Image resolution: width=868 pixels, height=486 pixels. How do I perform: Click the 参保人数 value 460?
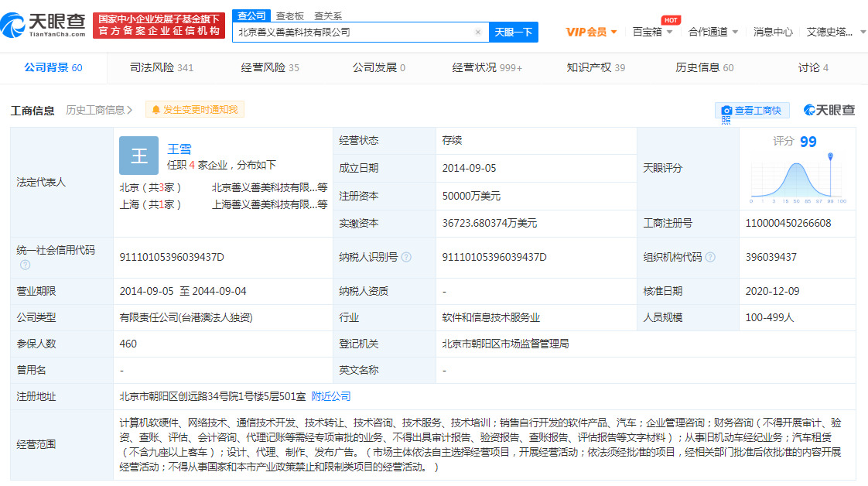(128, 344)
